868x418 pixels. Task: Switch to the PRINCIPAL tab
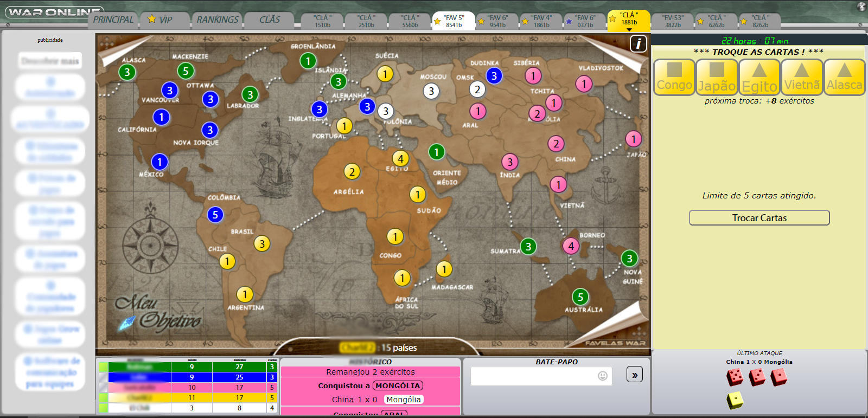tap(113, 20)
